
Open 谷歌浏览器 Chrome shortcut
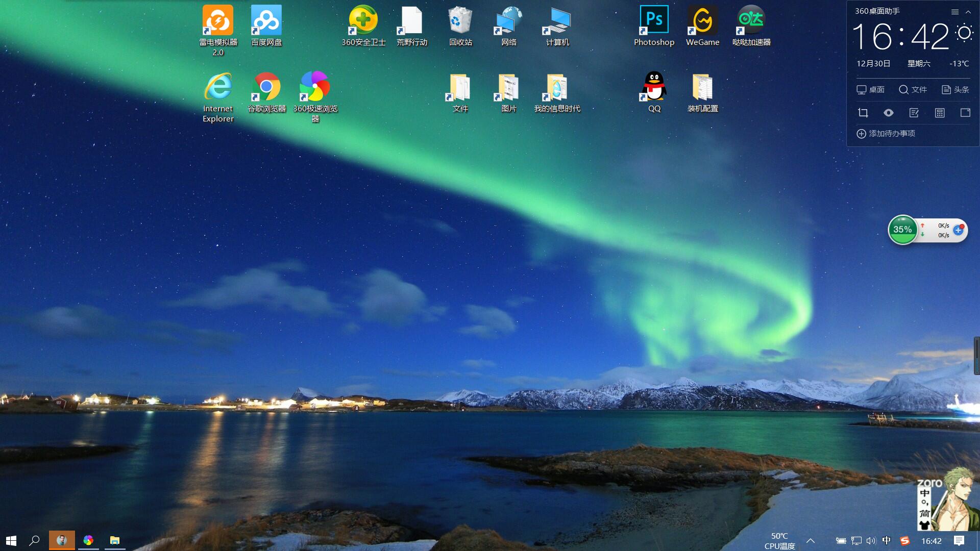[266, 87]
